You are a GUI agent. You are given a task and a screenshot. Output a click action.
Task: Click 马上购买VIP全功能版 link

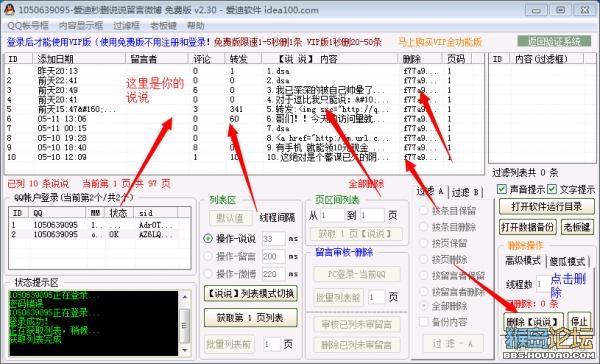tap(440, 42)
